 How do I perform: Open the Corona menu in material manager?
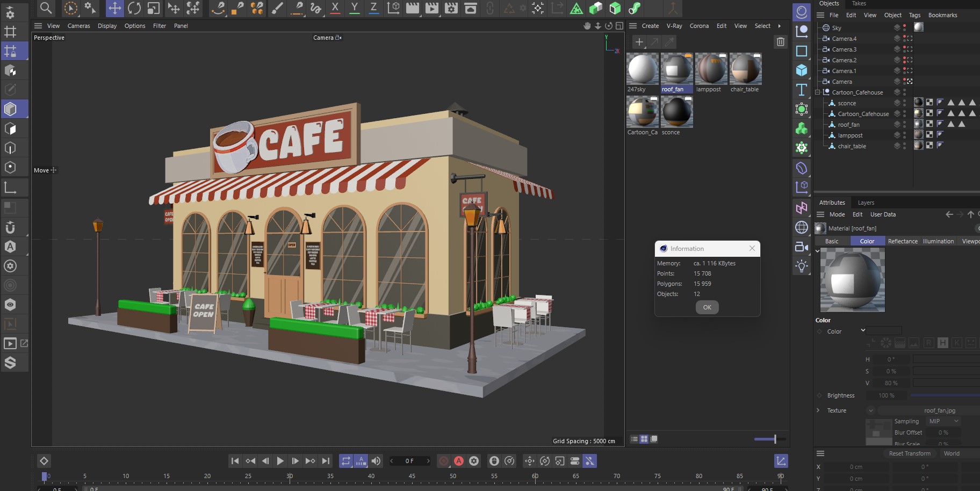(x=698, y=26)
